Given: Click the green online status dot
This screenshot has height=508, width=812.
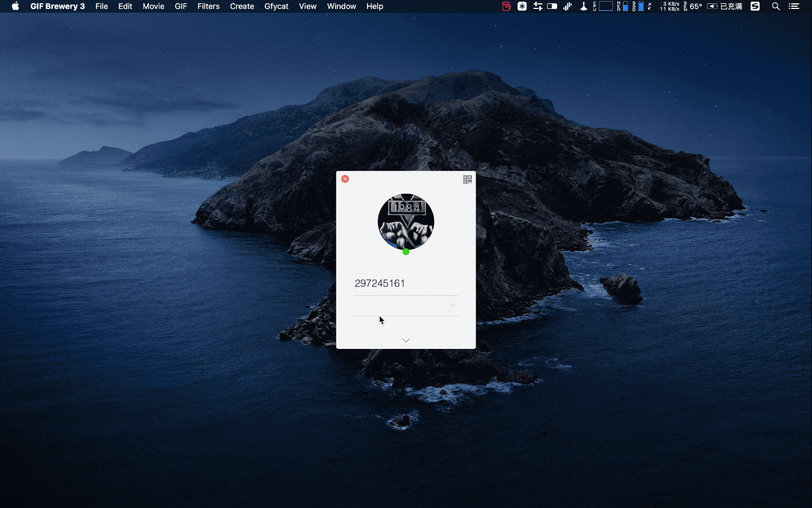Looking at the screenshot, I should point(406,252).
